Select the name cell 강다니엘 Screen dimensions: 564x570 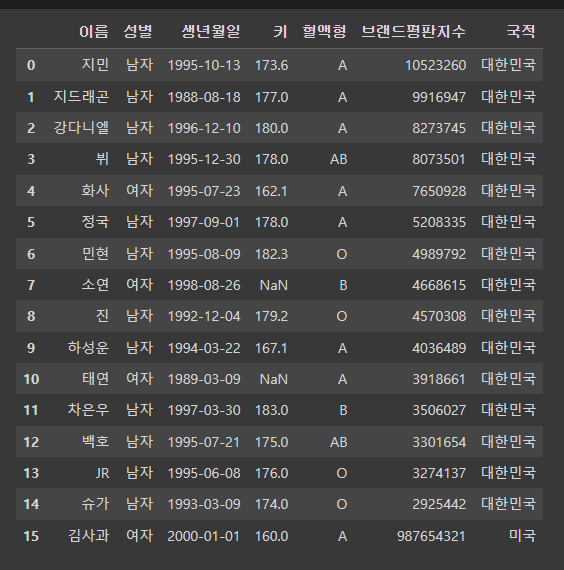coord(81,128)
